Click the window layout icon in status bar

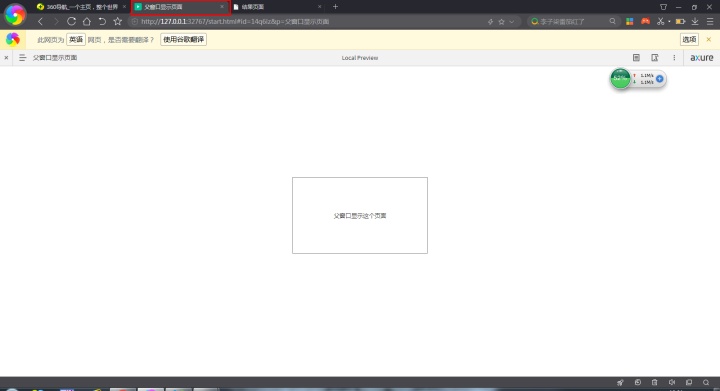689,382
